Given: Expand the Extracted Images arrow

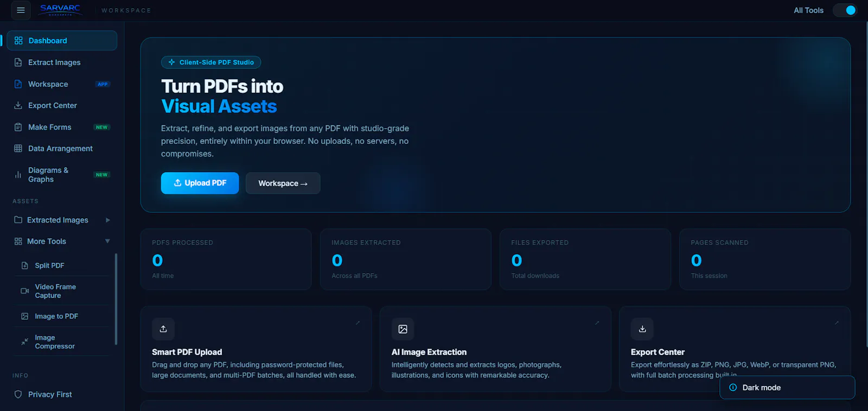Looking at the screenshot, I should click(x=107, y=220).
